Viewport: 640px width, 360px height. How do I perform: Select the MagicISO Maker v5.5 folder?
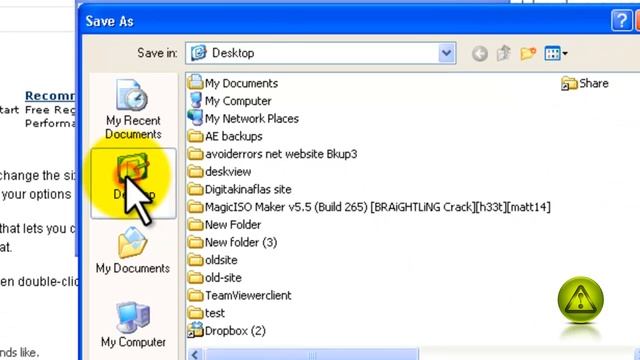coord(369,207)
